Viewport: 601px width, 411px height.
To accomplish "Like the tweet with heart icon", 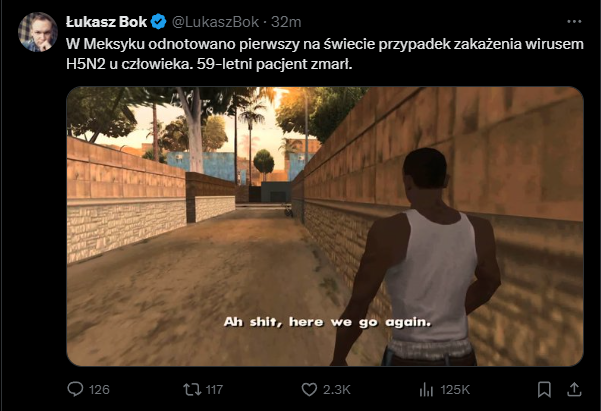I will (309, 390).
